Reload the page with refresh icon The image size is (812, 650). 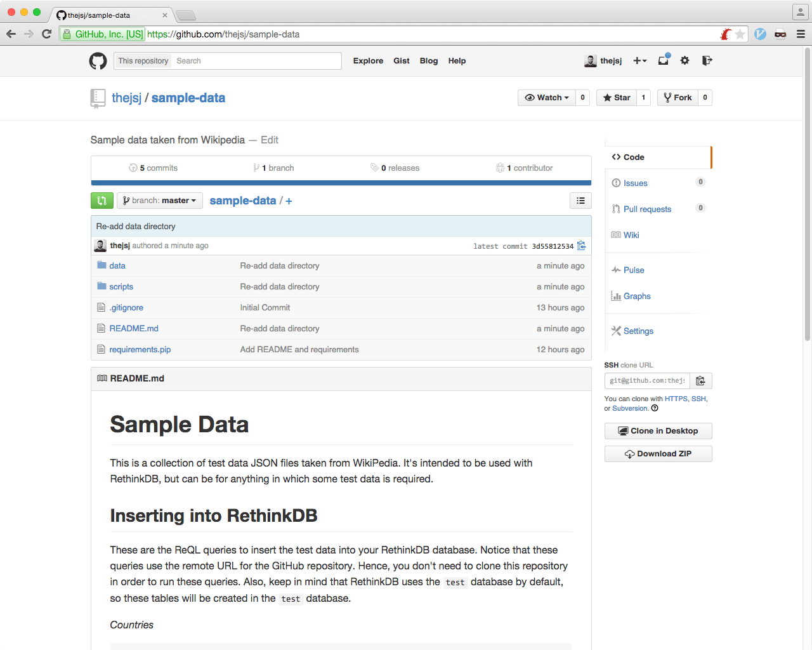[46, 34]
